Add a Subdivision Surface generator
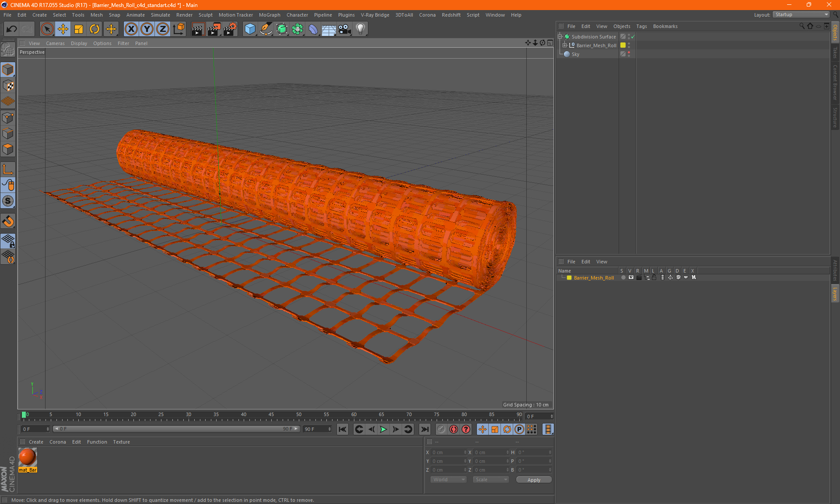840x504 pixels. 282,29
